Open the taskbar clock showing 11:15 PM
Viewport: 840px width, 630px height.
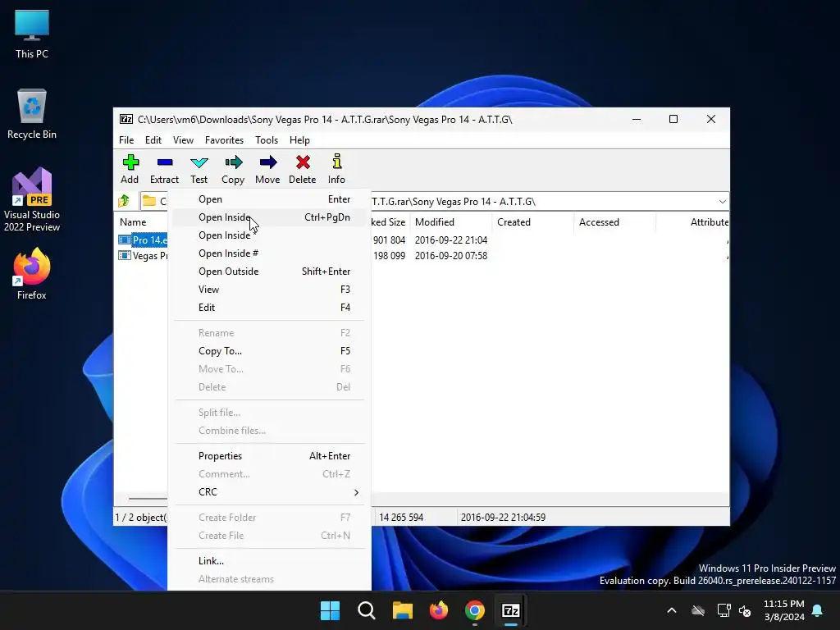pos(783,610)
